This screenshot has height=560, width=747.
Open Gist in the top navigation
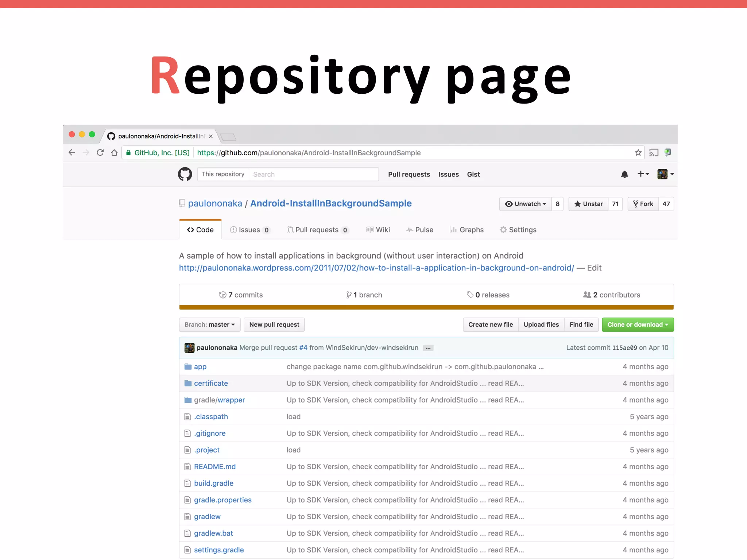pyautogui.click(x=473, y=174)
